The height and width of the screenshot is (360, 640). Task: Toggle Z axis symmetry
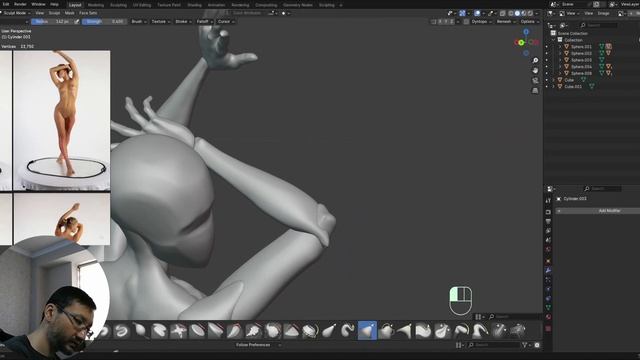pos(451,22)
